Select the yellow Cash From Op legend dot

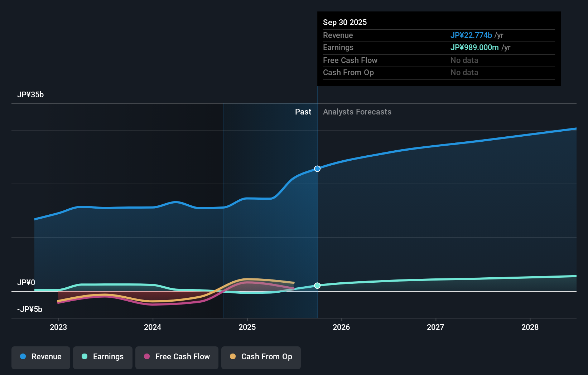click(233, 357)
